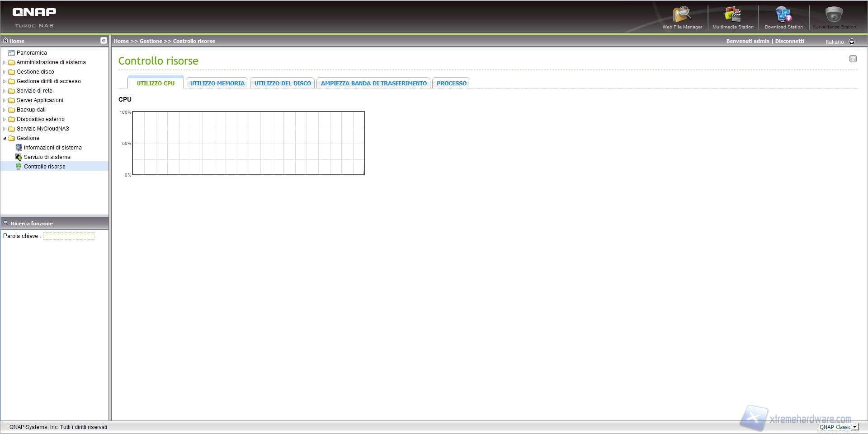Viewport: 868px width, 434px height.
Task: Click the Disconnetti logout link
Action: 790,41
